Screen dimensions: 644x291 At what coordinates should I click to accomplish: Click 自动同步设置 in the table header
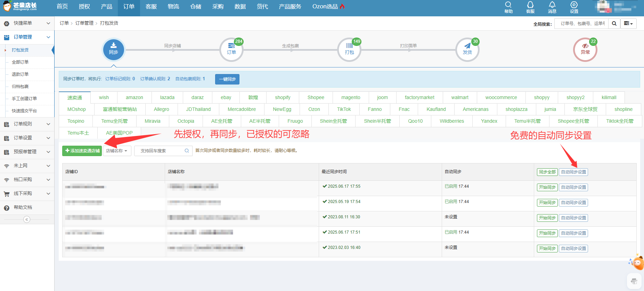click(x=573, y=172)
